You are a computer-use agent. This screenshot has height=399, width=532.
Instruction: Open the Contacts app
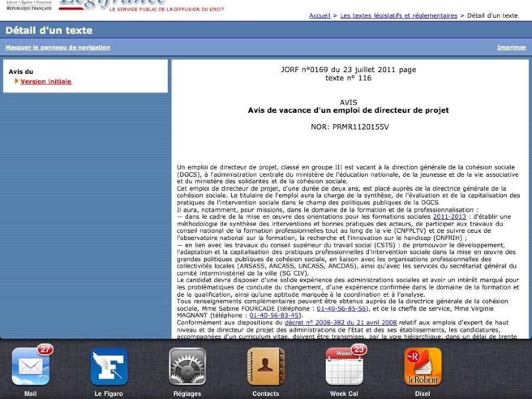pos(265,366)
